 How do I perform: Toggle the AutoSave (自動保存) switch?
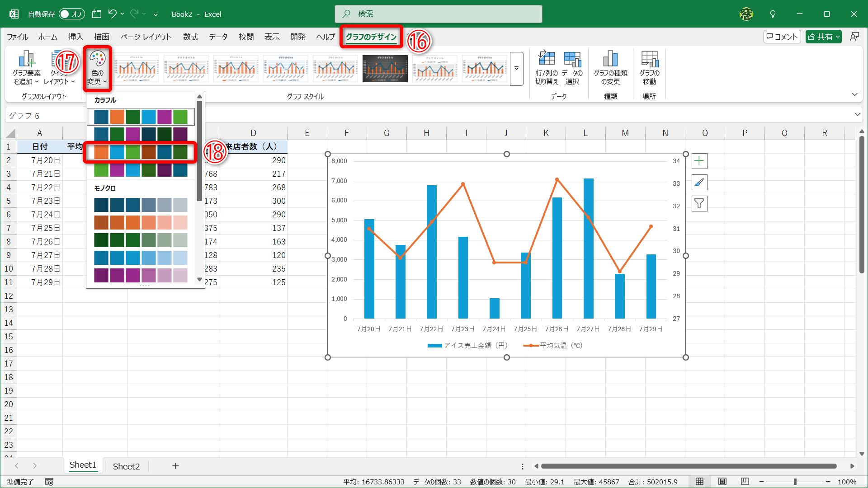coord(72,14)
